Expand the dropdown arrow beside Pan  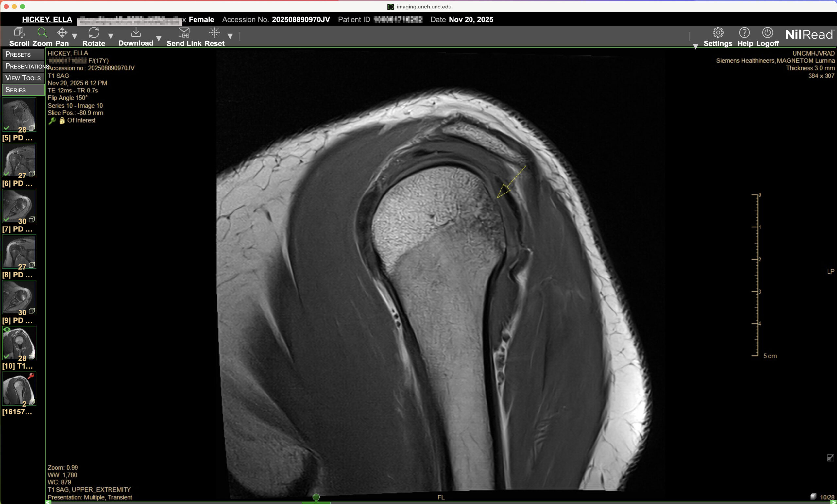point(75,36)
